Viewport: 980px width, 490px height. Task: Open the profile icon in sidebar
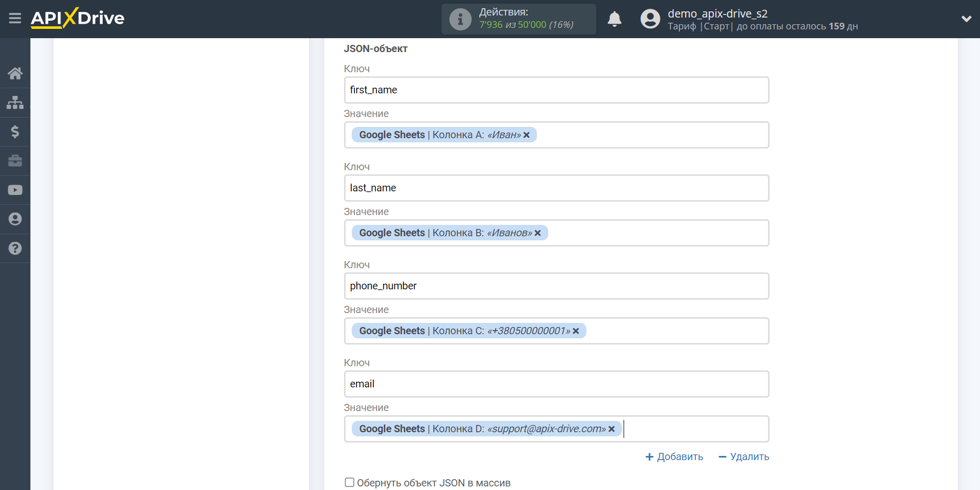(x=15, y=219)
